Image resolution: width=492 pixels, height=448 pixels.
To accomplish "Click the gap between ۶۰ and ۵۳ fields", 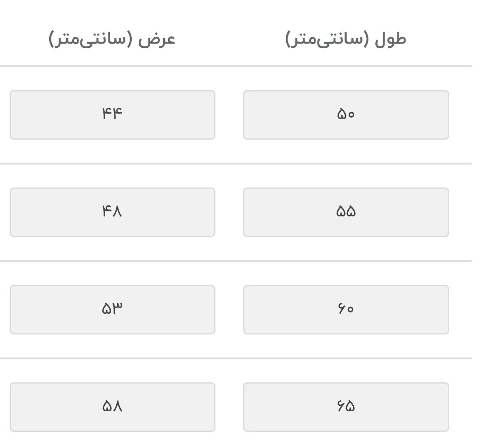I will pos(229,310).
